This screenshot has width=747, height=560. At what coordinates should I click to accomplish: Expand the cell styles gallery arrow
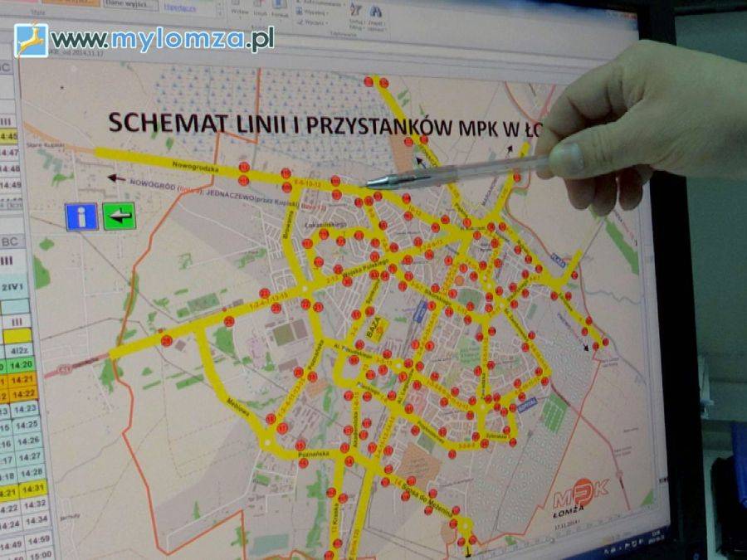point(220,13)
